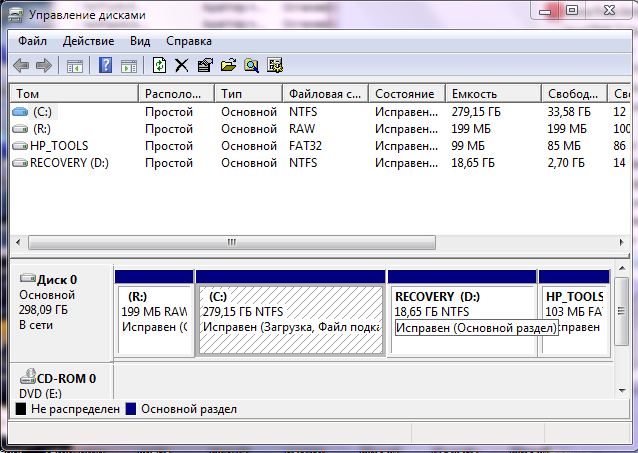Select the (C:) volume row
The width and height of the screenshot is (638, 453).
pos(320,112)
